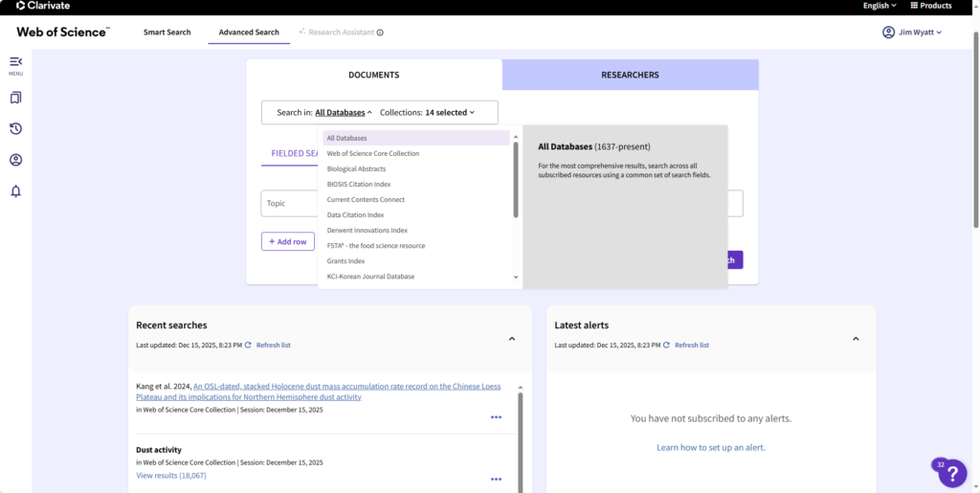The width and height of the screenshot is (980, 493).
Task: Click the help question mark badge
Action: click(951, 473)
